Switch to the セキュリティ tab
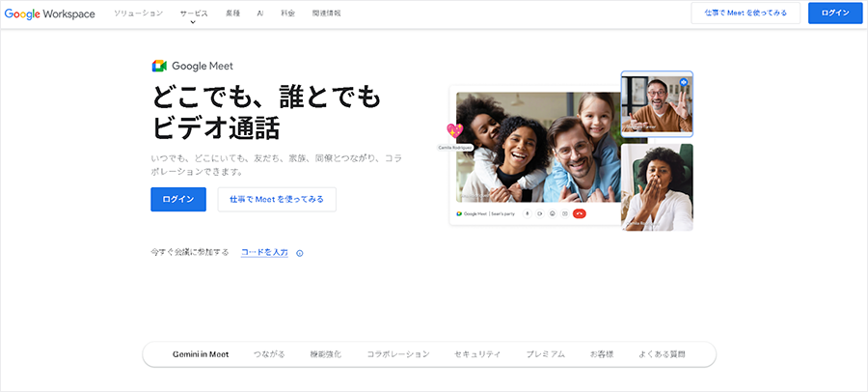 click(x=477, y=354)
